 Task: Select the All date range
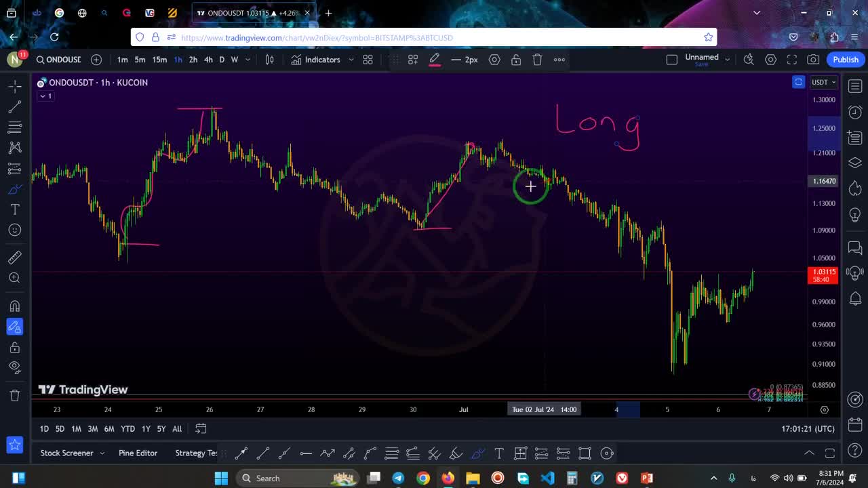(177, 429)
